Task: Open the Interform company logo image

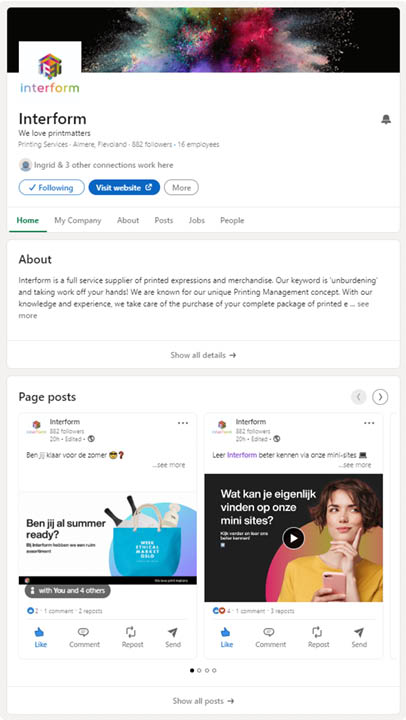Action: tap(50, 72)
